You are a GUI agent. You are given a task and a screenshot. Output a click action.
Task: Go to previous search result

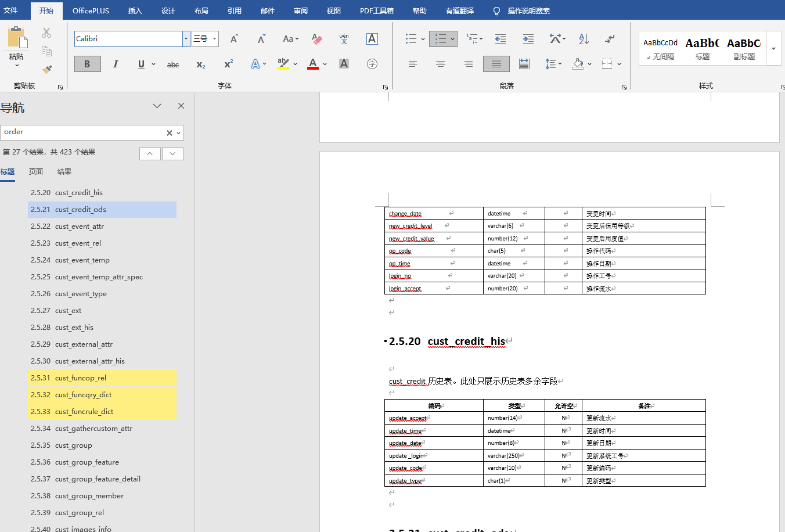[150, 153]
